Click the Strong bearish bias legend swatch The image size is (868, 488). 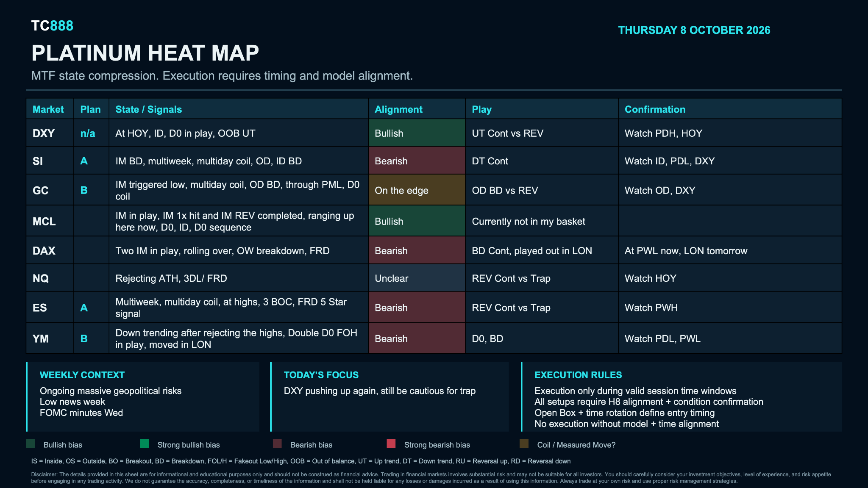coord(391,444)
